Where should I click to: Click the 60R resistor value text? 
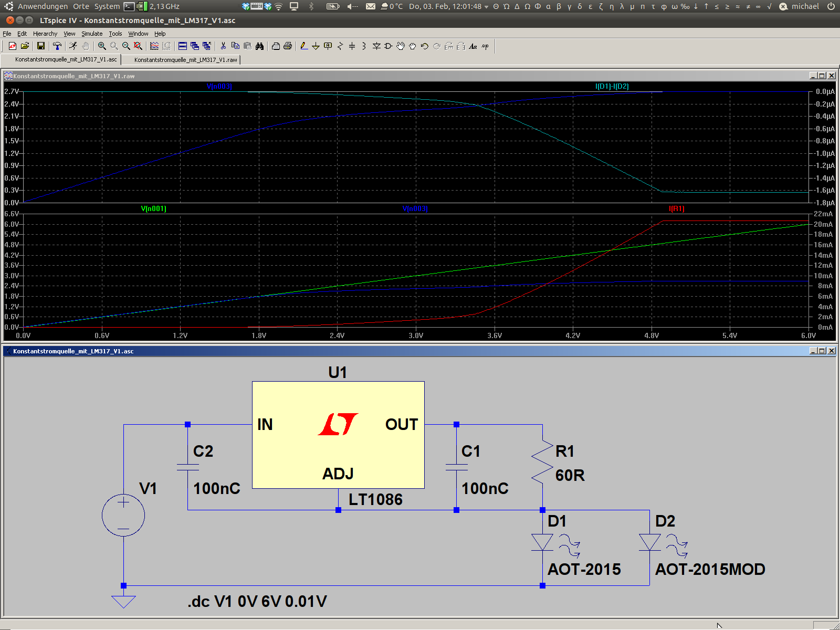[570, 475]
